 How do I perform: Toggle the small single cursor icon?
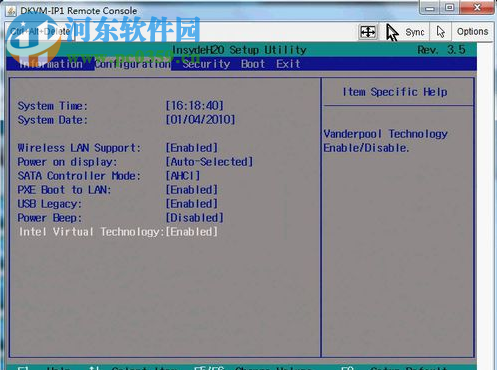441,32
